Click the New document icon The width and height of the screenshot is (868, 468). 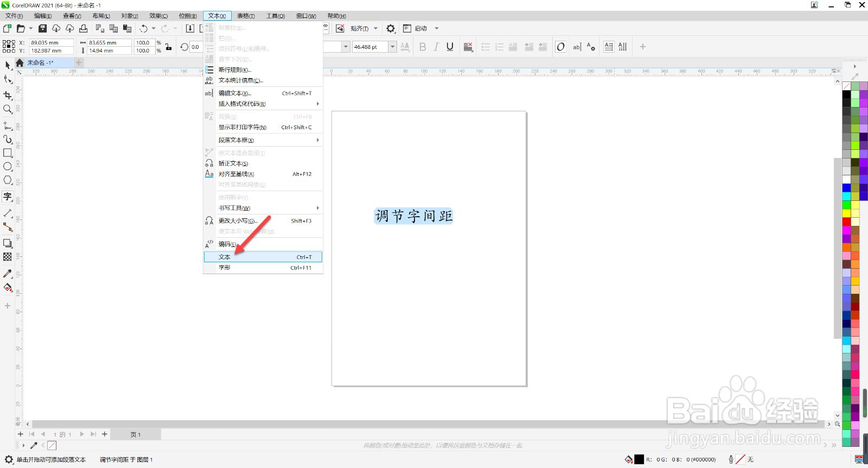pyautogui.click(x=7, y=28)
